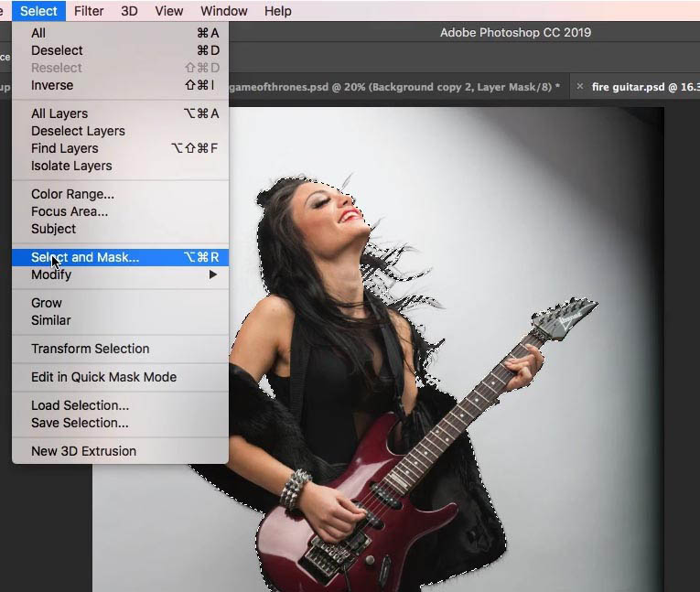Open the 3D menu

coord(129,11)
